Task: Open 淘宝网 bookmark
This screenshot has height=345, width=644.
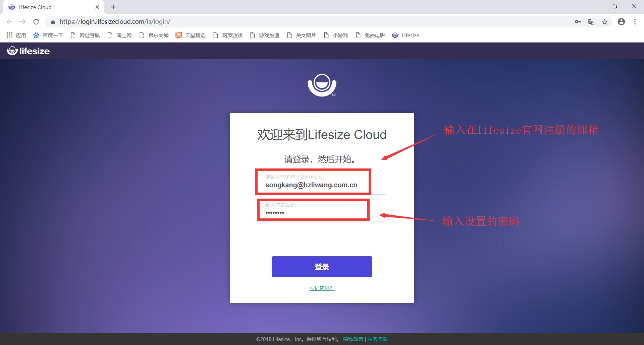Action: [x=119, y=35]
